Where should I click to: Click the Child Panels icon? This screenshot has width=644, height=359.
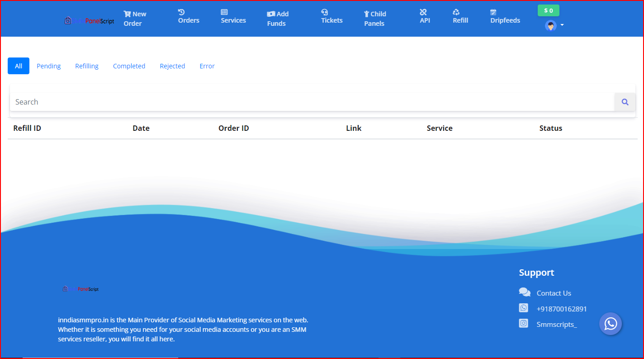pyautogui.click(x=367, y=14)
